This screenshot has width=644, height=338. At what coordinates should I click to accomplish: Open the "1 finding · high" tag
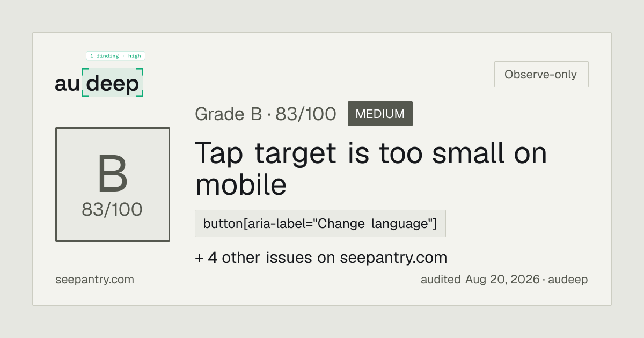115,56
